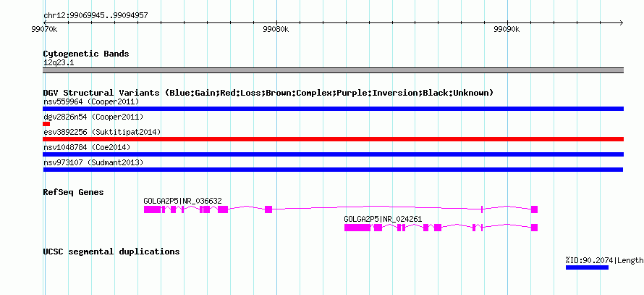Select the nsv1048784 (Coe2014) blue bar
This screenshot has width=644, height=295.
pos(333,154)
